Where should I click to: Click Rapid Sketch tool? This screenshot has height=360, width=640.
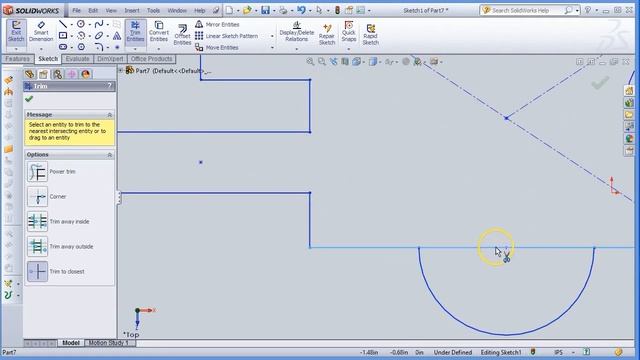[371, 34]
